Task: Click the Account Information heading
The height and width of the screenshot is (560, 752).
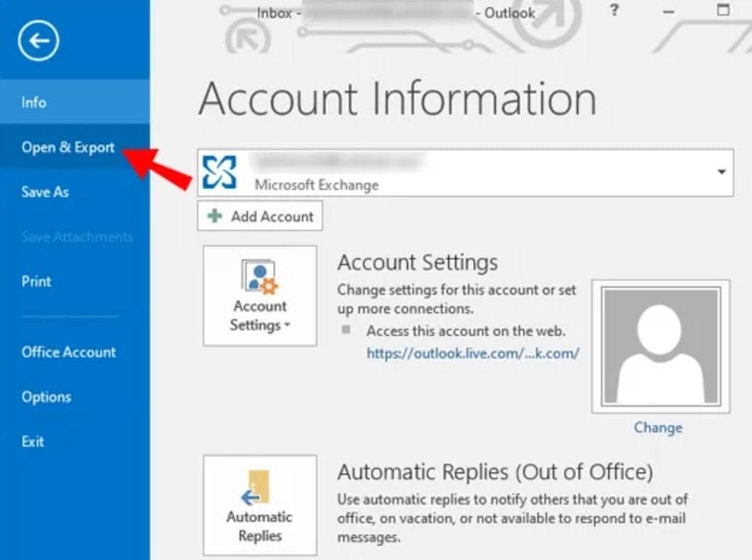Action: click(x=398, y=99)
